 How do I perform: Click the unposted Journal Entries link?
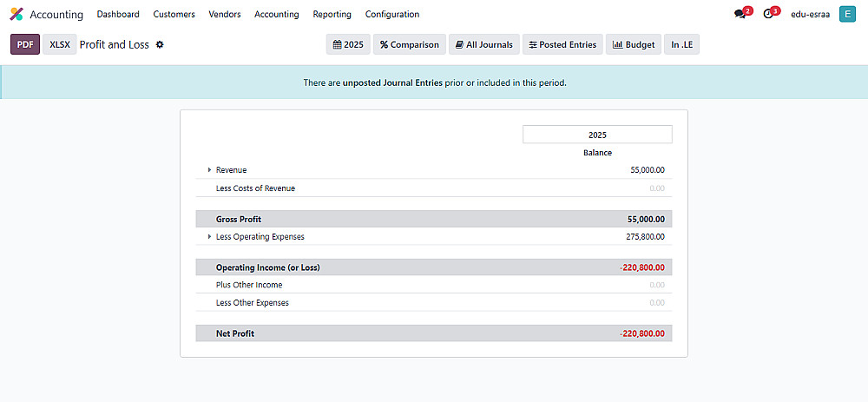(392, 83)
